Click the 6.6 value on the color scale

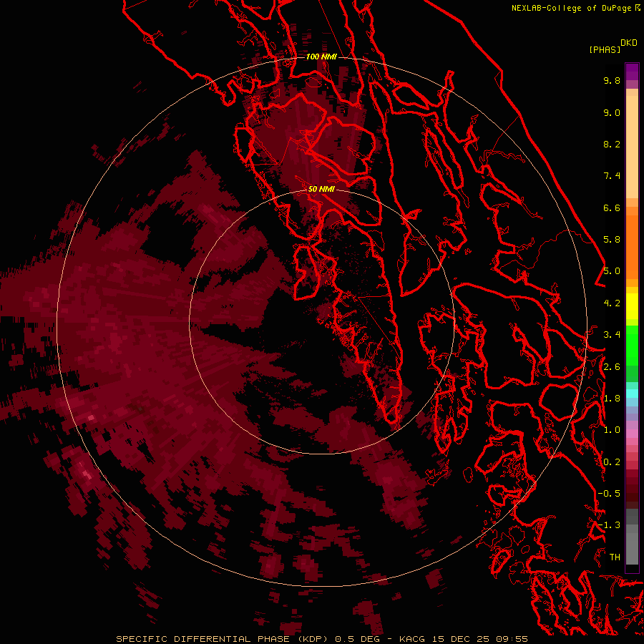(x=612, y=208)
